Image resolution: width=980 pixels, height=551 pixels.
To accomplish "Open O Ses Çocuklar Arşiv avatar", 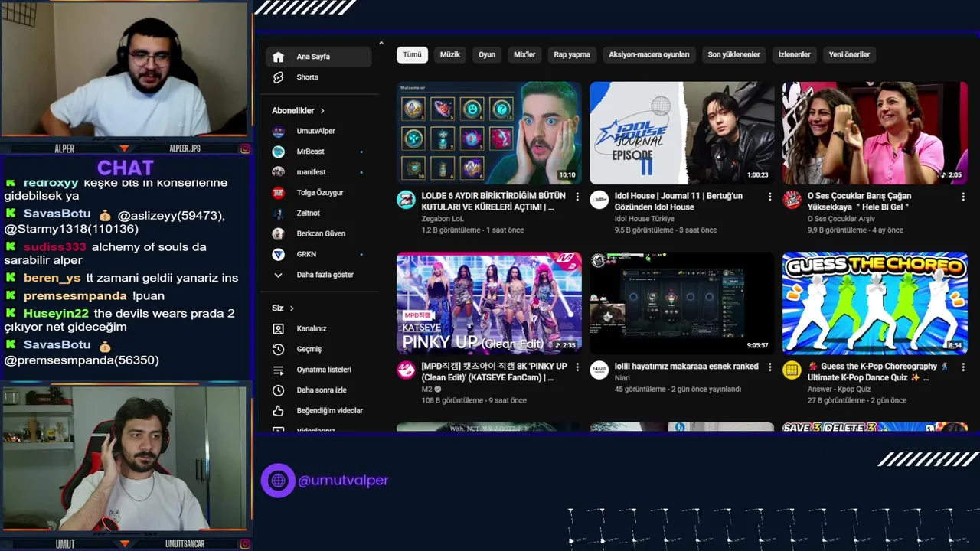I will tap(792, 201).
